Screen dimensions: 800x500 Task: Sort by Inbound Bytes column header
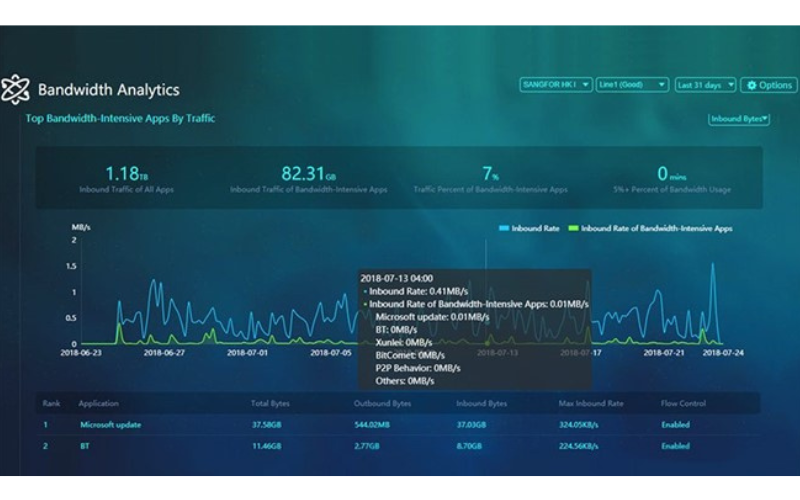point(482,403)
